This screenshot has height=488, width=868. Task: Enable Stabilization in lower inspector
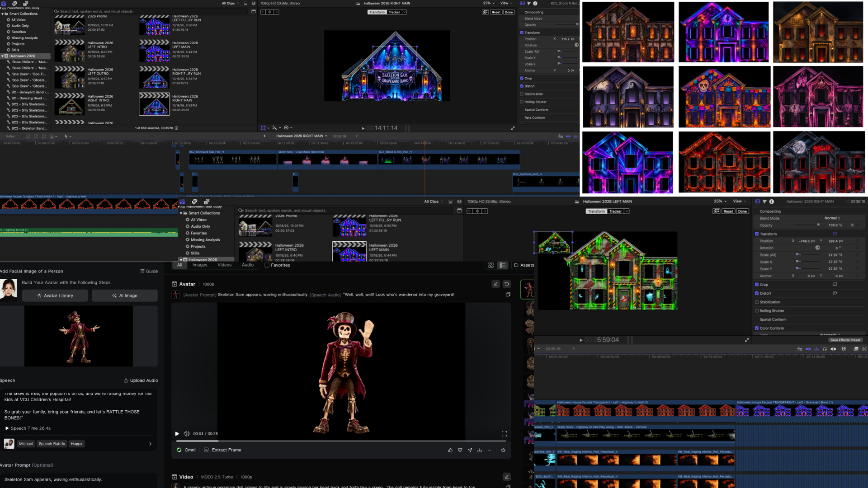(x=757, y=302)
